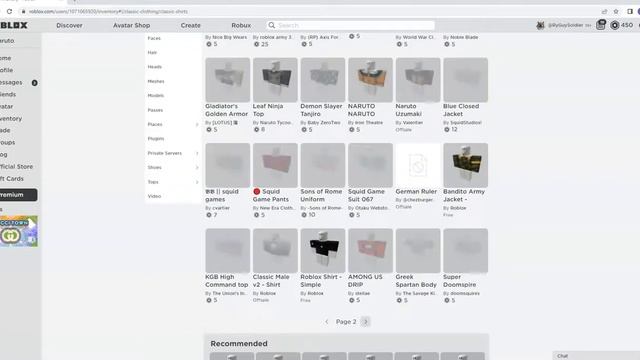Open the avatar icon beside the username

(540, 25)
